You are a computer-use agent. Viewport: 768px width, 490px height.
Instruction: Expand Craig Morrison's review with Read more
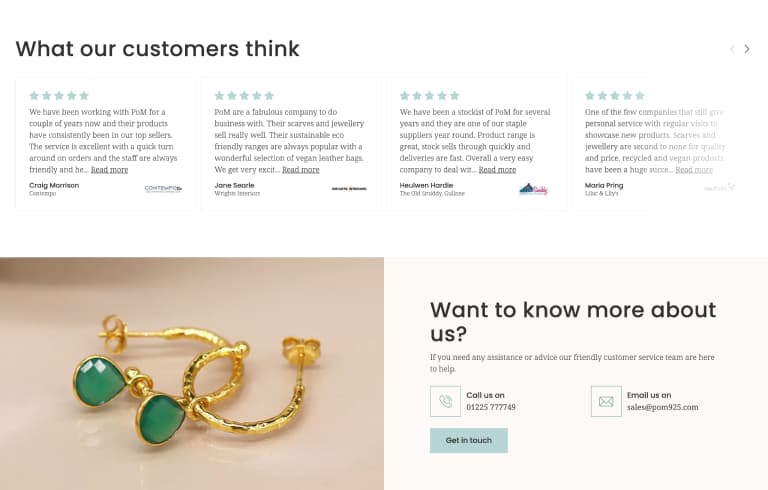109,170
